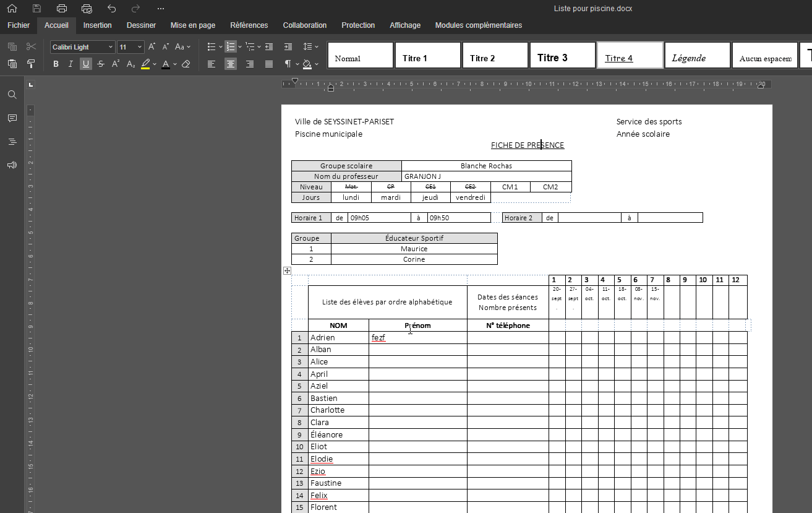The image size is (812, 513).
Task: Open the Mise en page tab
Action: pyautogui.click(x=193, y=25)
